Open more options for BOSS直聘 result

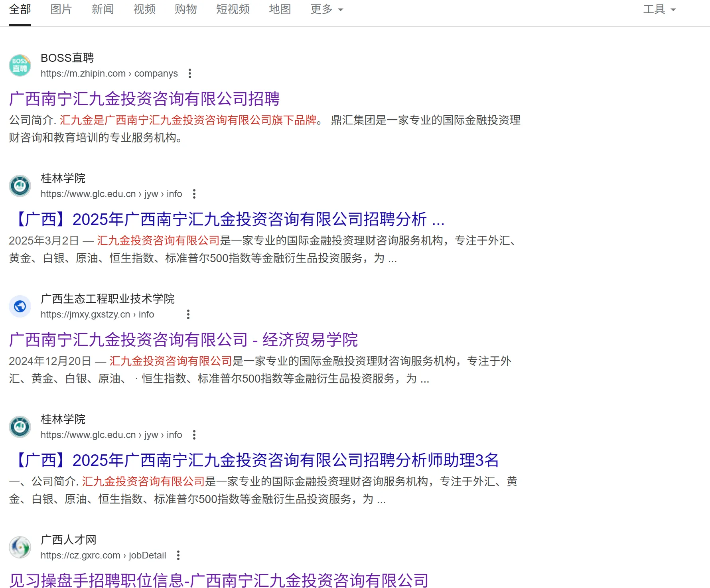coord(190,73)
